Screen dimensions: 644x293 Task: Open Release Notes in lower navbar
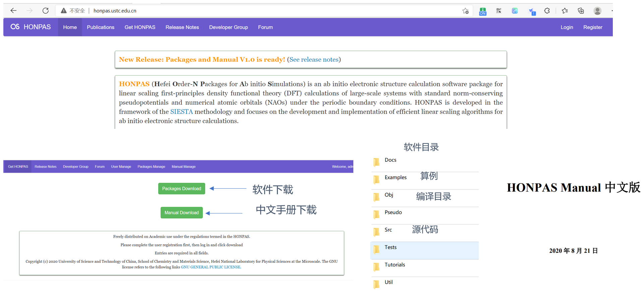click(x=46, y=166)
